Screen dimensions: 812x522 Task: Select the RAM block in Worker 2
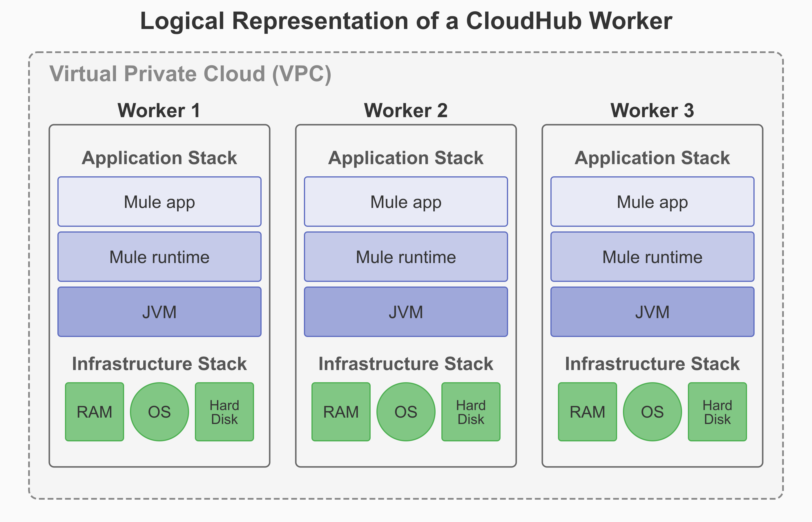341,411
